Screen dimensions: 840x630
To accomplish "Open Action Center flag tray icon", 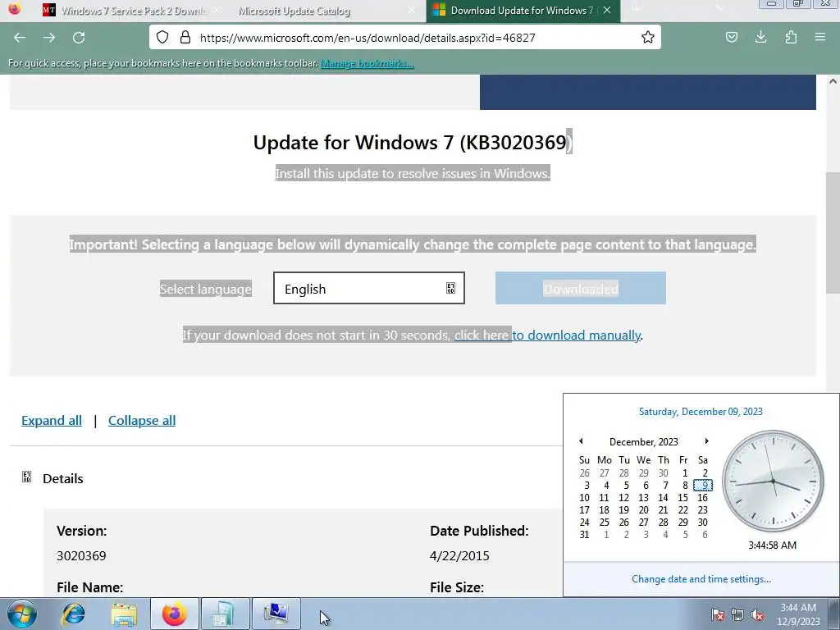I will click(718, 614).
